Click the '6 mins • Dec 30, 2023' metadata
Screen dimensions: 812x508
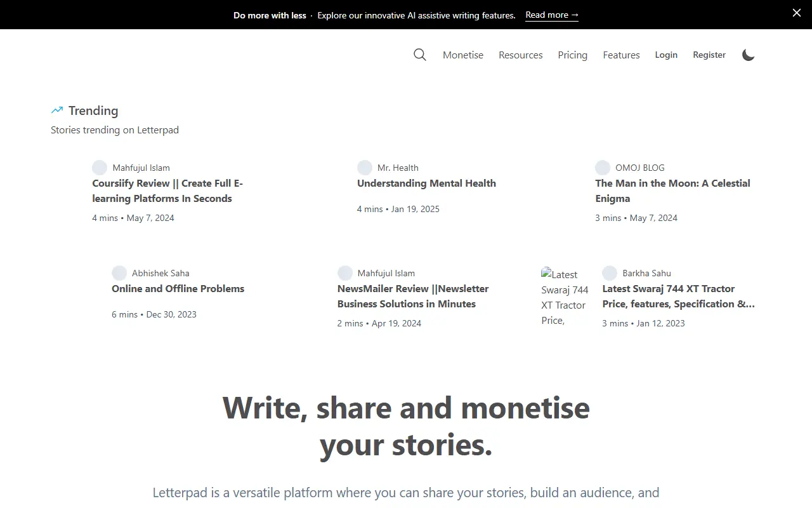[154, 314]
